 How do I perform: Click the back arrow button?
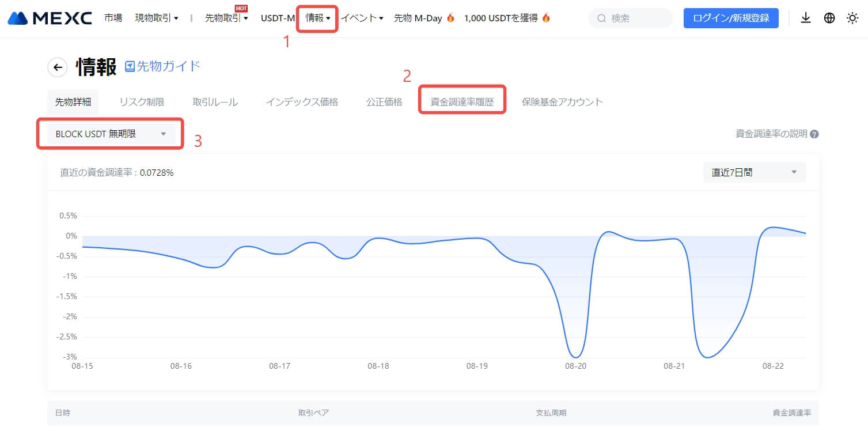[57, 67]
